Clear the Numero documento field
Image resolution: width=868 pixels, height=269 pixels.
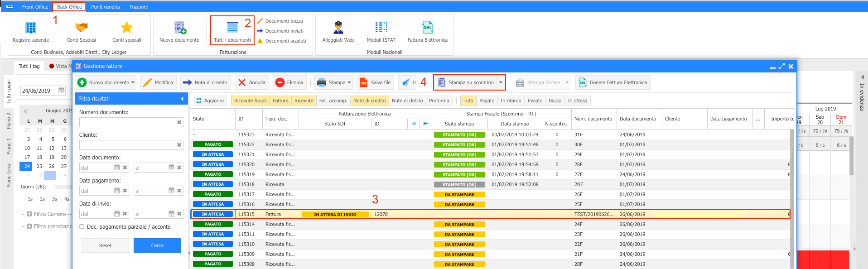(179, 122)
